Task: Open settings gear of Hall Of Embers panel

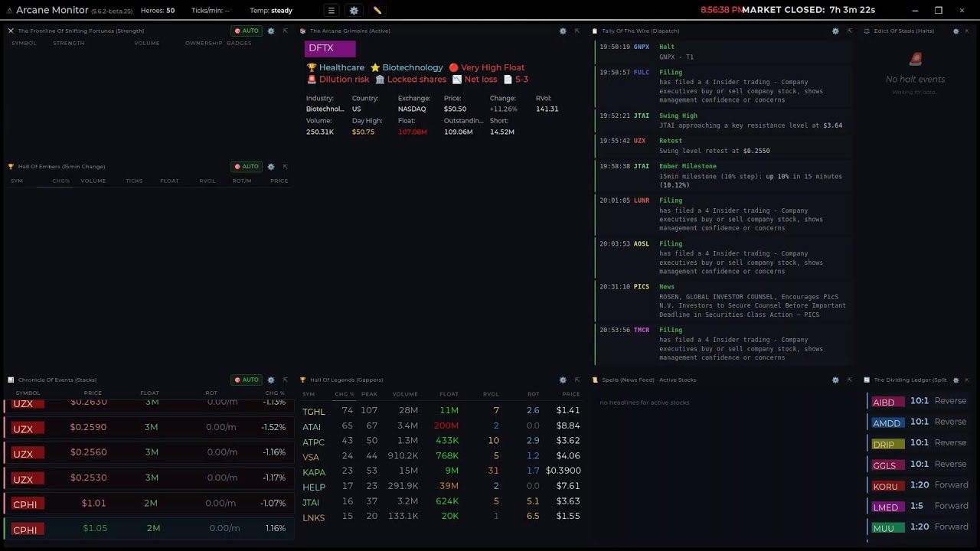Action: (x=271, y=166)
